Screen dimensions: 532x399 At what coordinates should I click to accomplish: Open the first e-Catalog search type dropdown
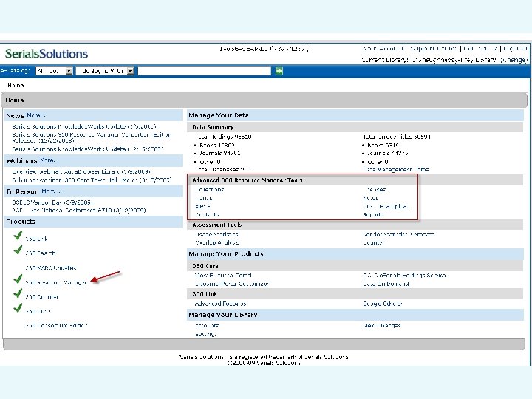click(x=54, y=71)
